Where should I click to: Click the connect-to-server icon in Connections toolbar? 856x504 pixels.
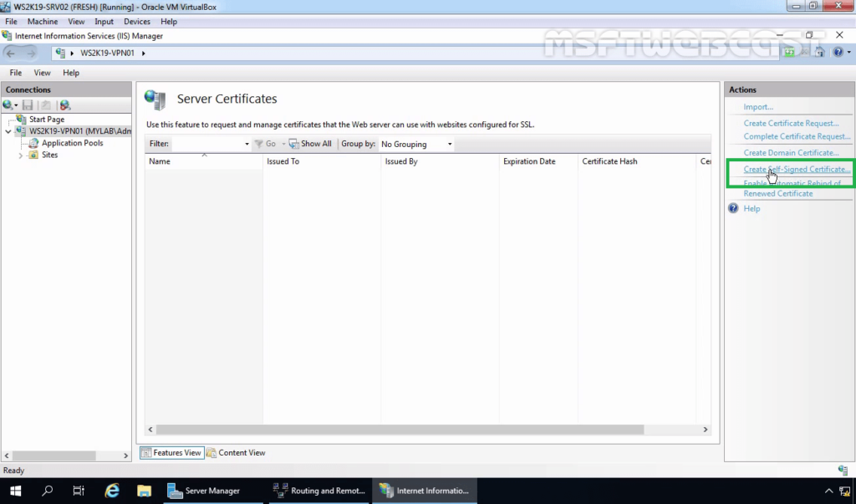[8, 104]
